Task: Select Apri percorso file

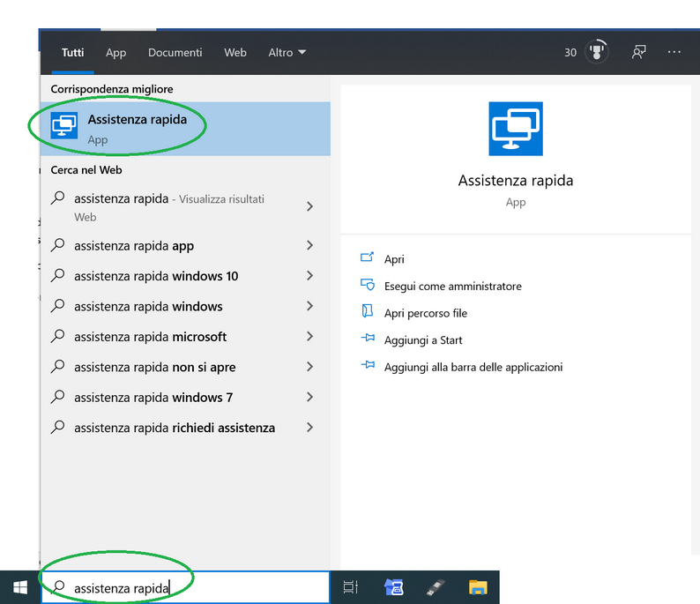Action: [426, 313]
